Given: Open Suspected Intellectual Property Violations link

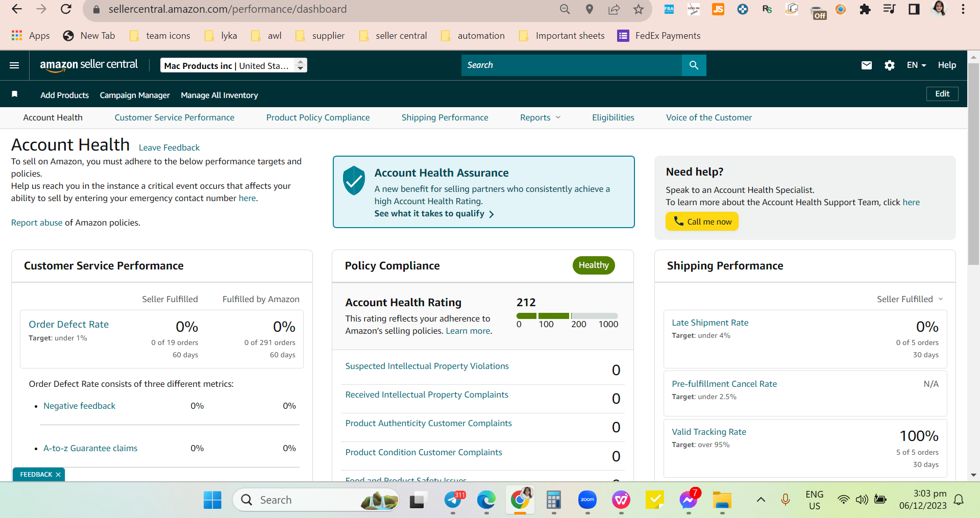Looking at the screenshot, I should pyautogui.click(x=427, y=366).
